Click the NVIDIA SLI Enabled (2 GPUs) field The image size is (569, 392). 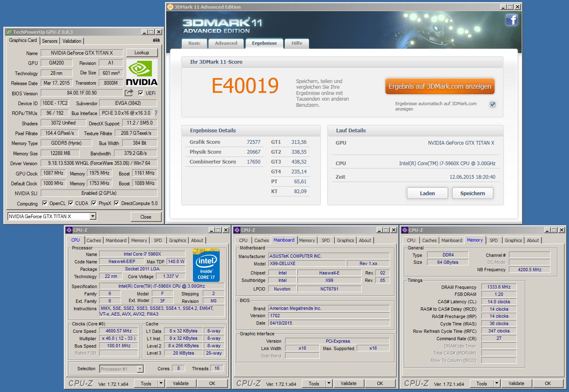pyautogui.click(x=99, y=193)
